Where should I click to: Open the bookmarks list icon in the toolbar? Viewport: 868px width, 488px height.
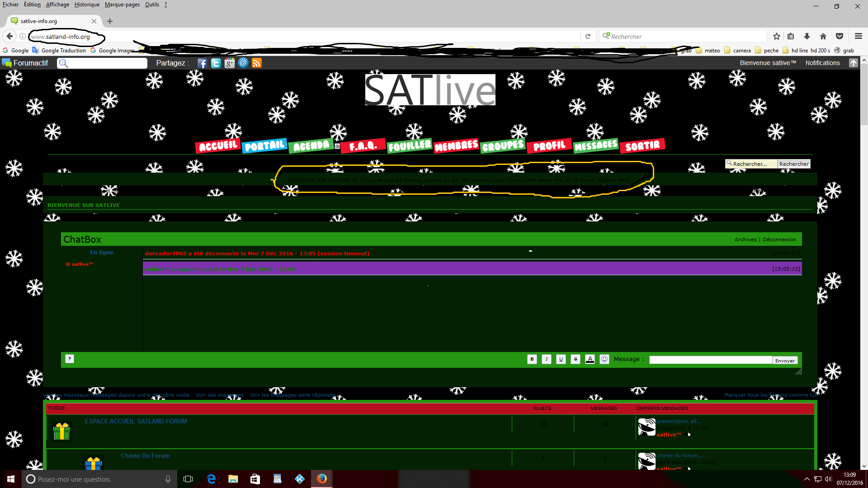(791, 36)
